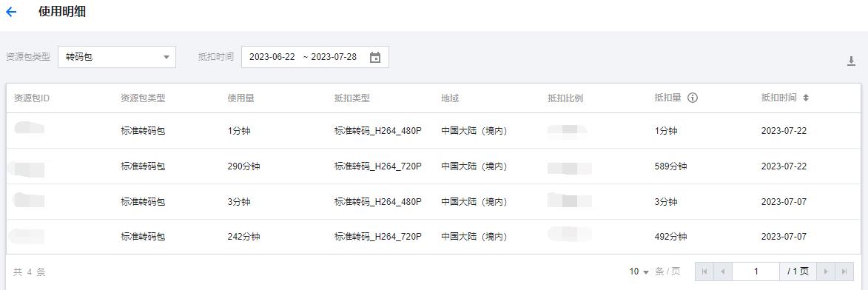Open the 转码包 resource type dropdown
868x290 pixels.
point(117,57)
